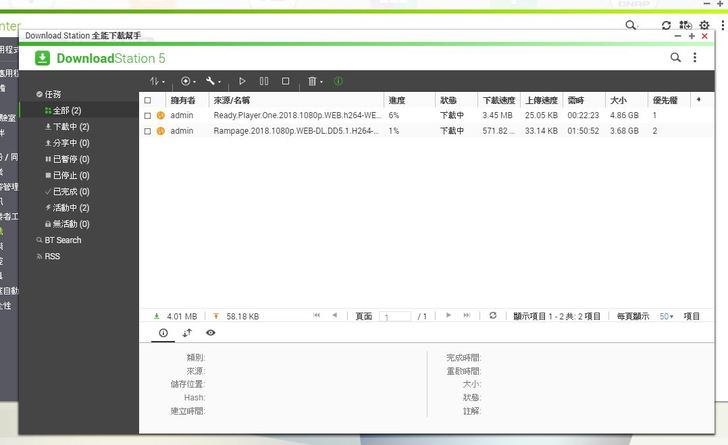Click the search icon in Download Station
728x445 pixels.
tap(676, 58)
